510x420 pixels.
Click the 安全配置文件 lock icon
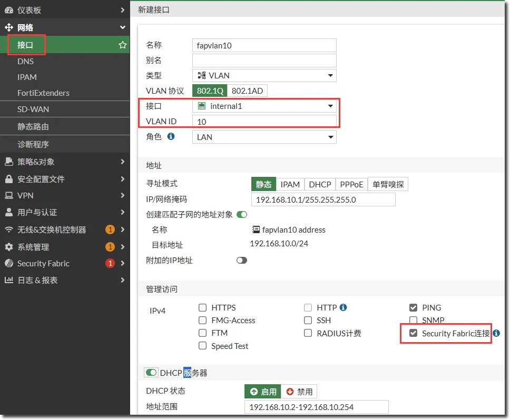(9, 179)
